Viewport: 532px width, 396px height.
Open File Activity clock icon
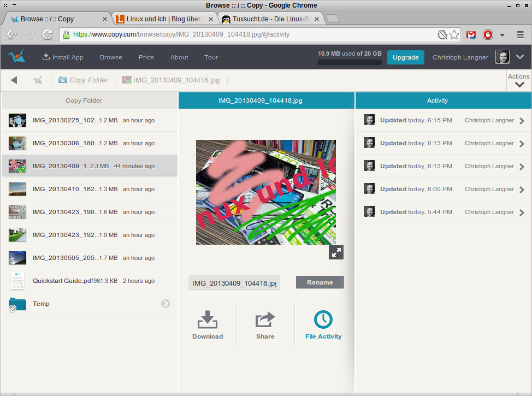323,320
